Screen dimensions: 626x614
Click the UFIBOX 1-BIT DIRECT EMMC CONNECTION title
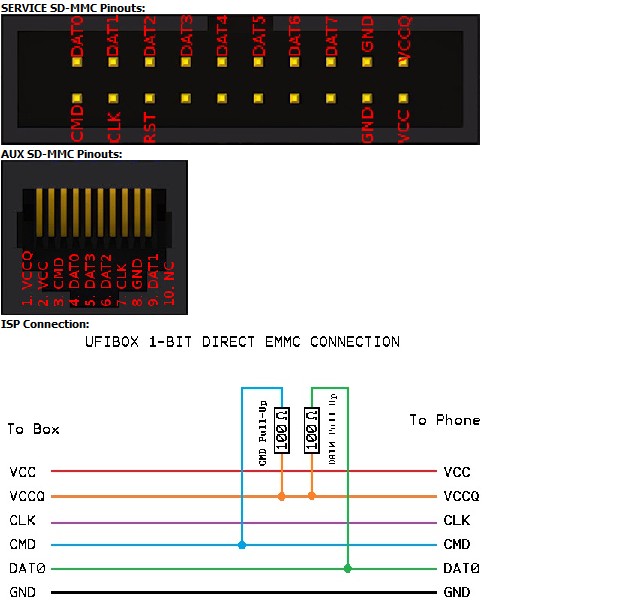(x=242, y=342)
